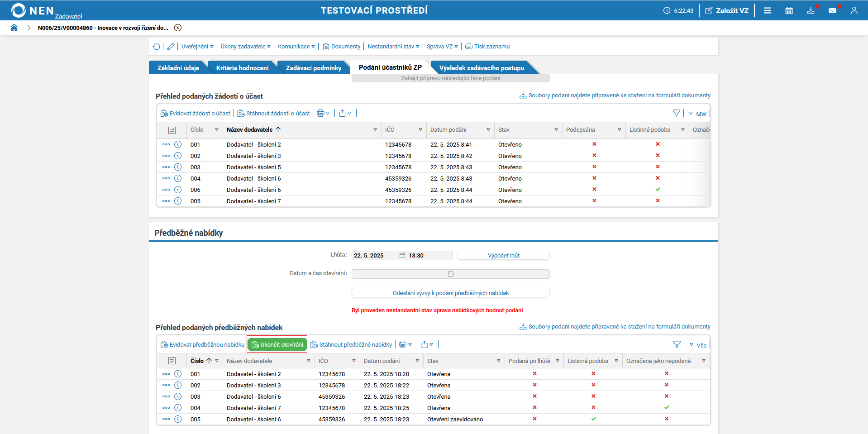This screenshot has width=868, height=434.
Task: Click the refresh record icon
Action: pyautogui.click(x=157, y=47)
